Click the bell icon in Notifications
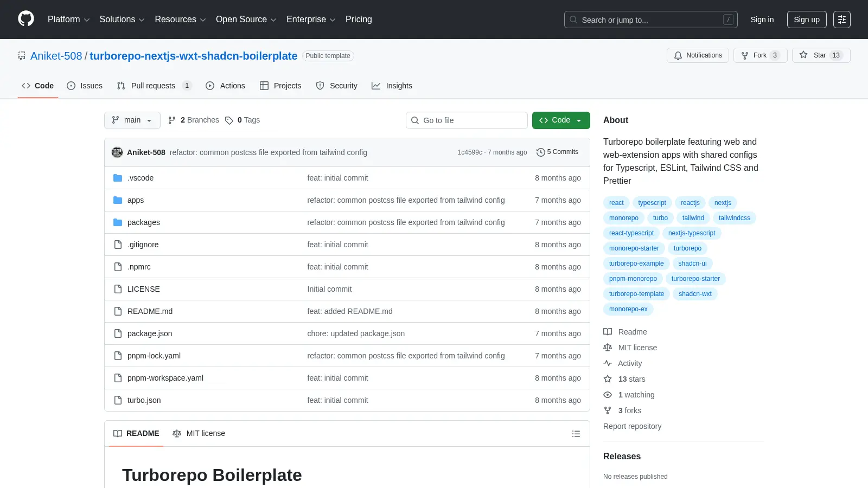This screenshot has width=868, height=488. (678, 55)
